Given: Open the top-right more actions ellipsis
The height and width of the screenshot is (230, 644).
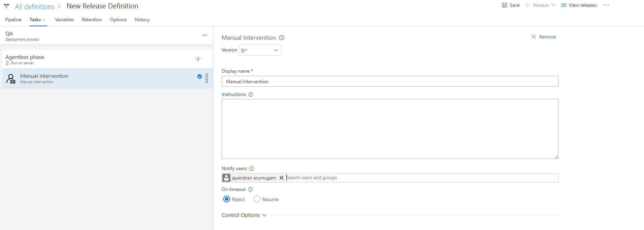Looking at the screenshot, I should [x=606, y=5].
